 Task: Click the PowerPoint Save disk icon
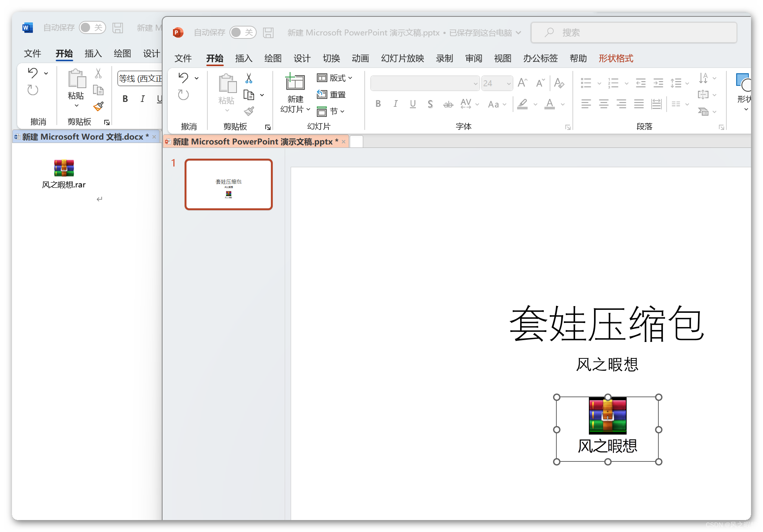point(268,33)
